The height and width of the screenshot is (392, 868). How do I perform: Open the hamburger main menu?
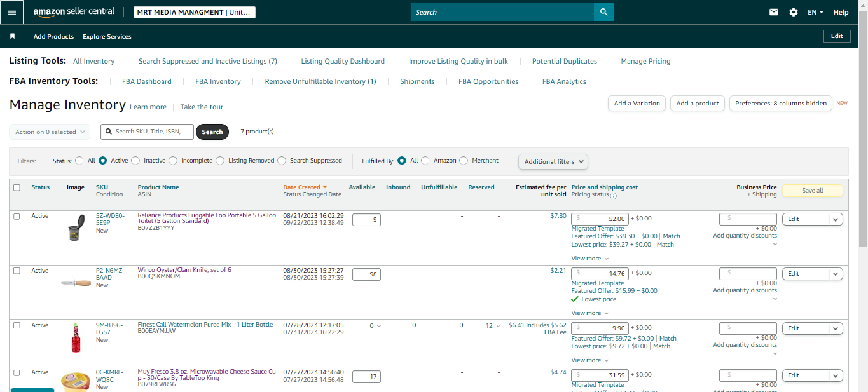[x=12, y=12]
